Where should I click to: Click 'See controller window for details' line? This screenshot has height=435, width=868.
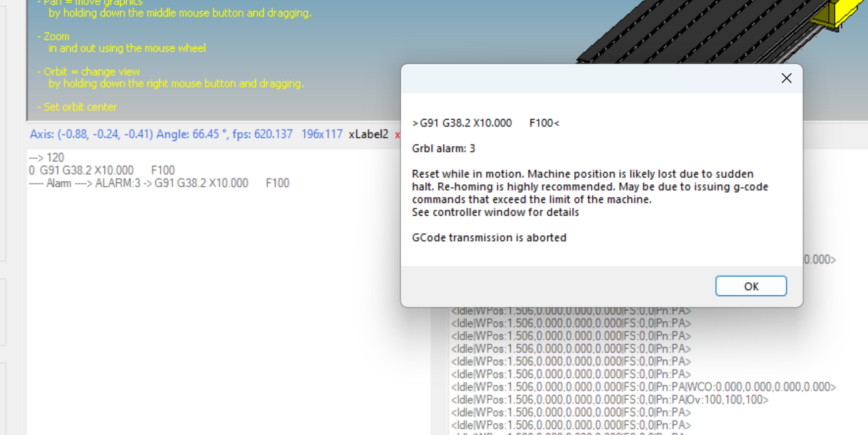click(495, 212)
